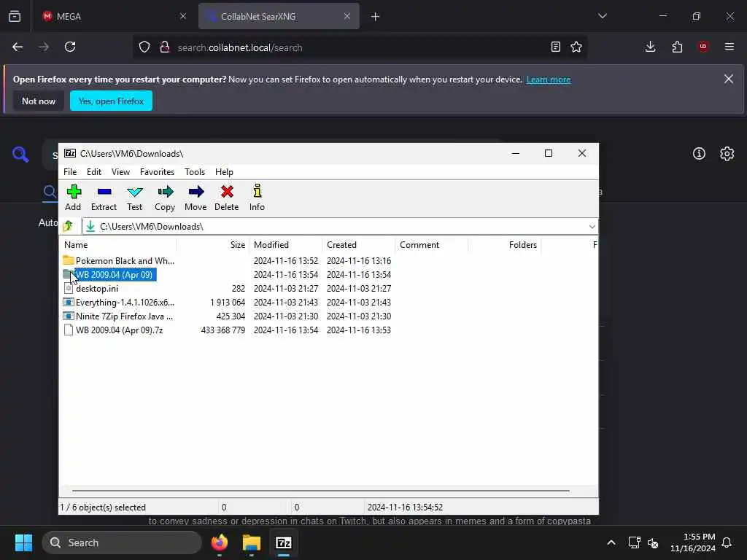Select the desktop.ini file

[x=91, y=289]
